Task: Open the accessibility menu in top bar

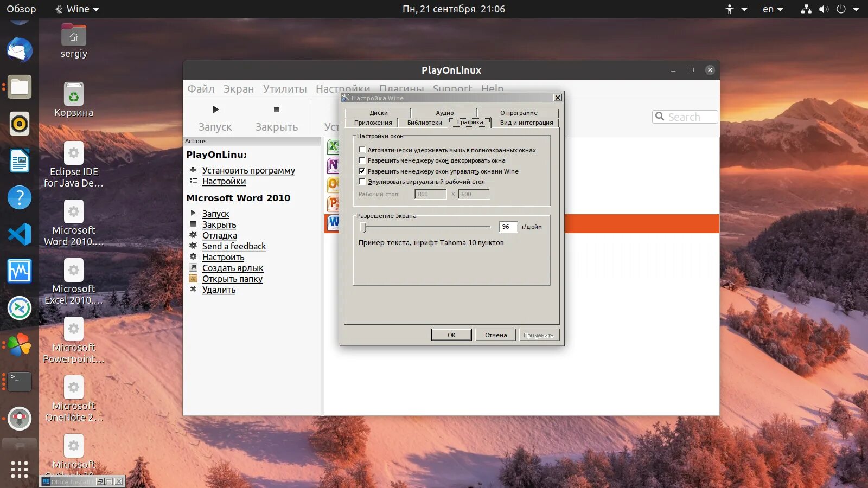Action: pos(736,9)
